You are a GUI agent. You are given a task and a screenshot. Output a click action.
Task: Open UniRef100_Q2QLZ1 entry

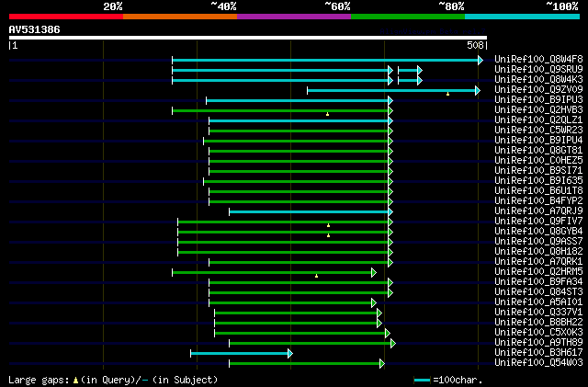click(x=538, y=120)
